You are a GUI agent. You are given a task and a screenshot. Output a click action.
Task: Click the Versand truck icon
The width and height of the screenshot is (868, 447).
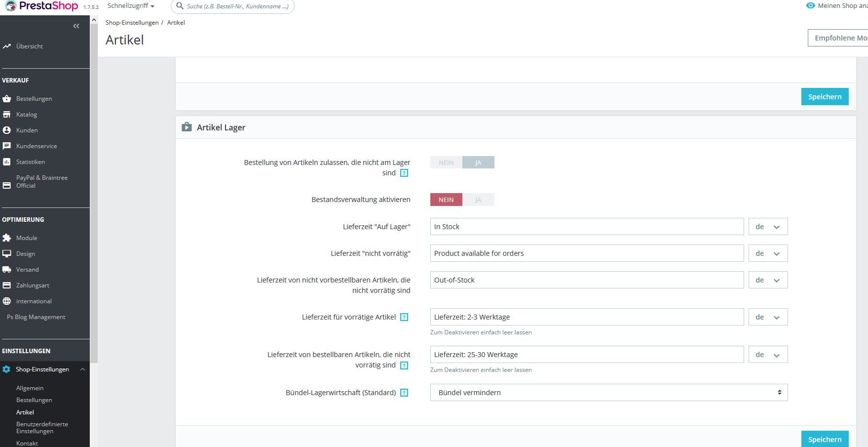click(6, 270)
